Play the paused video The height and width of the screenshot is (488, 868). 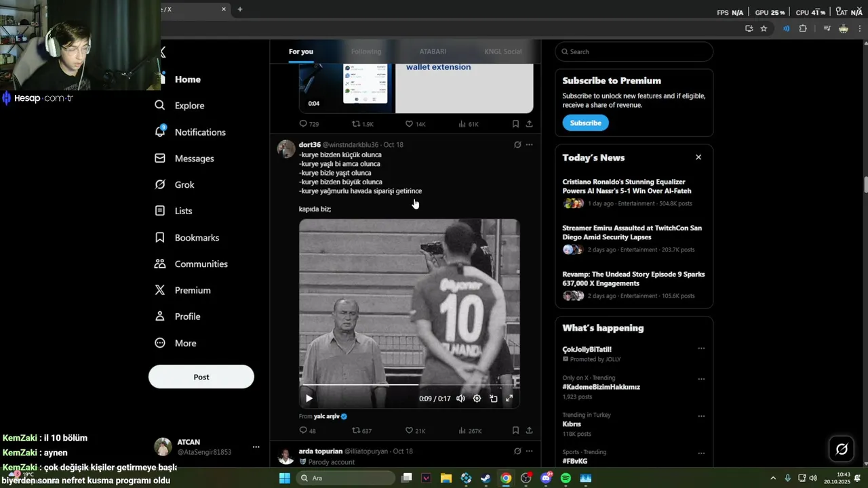coord(309,399)
